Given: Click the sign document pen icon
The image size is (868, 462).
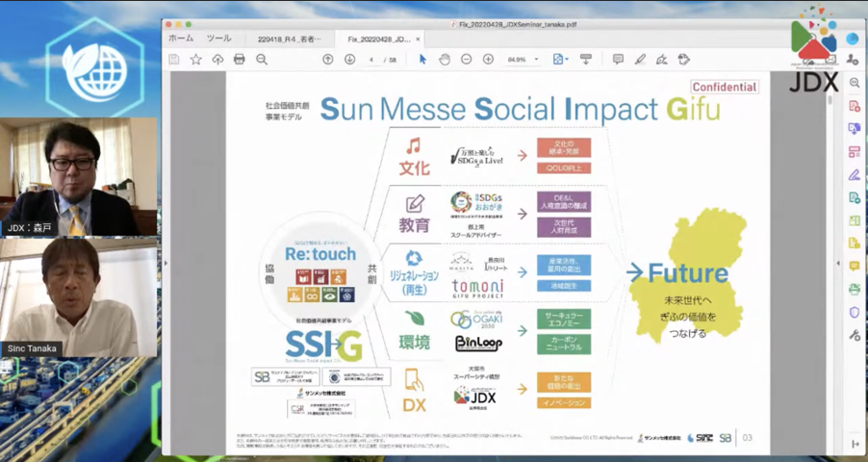Looking at the screenshot, I should click(661, 60).
